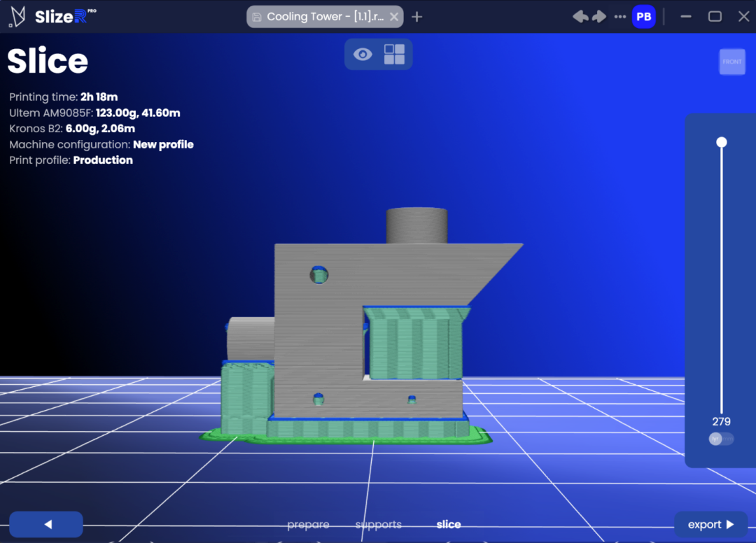The image size is (756, 543).
Task: Switch to the supports step
Action: click(379, 524)
